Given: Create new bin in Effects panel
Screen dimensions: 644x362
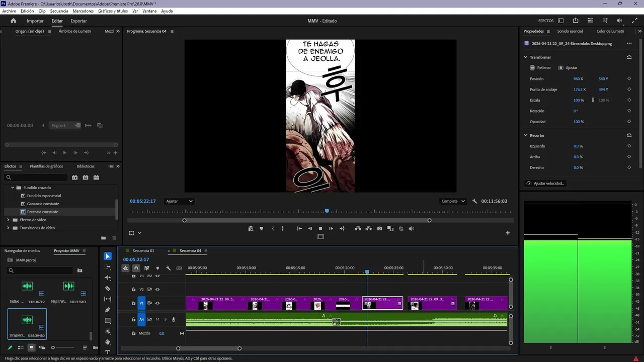Looking at the screenshot, I should pos(103,238).
